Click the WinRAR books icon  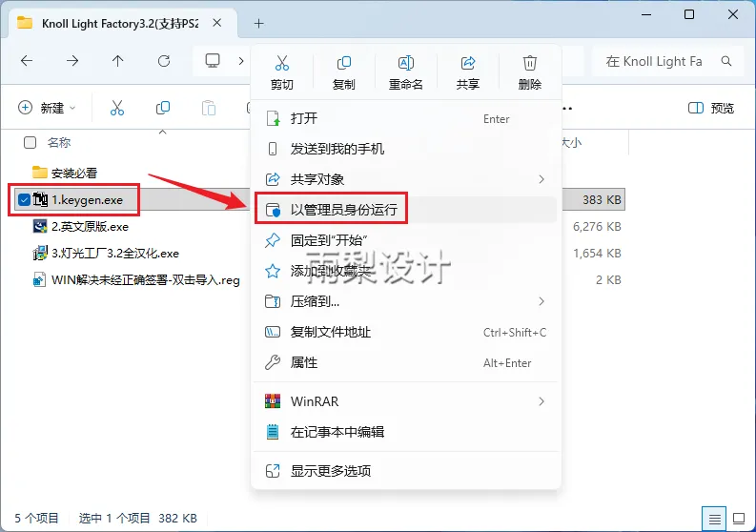point(273,401)
